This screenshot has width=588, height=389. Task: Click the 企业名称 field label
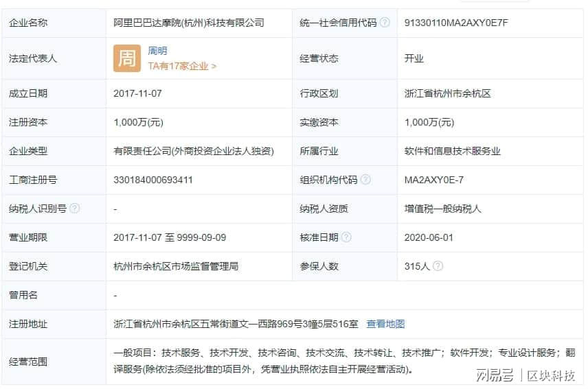click(28, 23)
